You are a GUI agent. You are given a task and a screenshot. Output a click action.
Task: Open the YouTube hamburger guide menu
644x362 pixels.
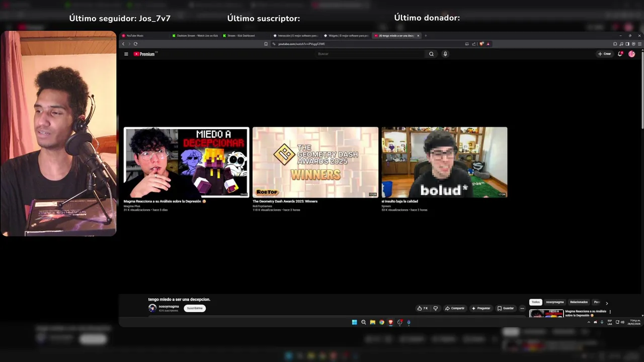tap(126, 54)
